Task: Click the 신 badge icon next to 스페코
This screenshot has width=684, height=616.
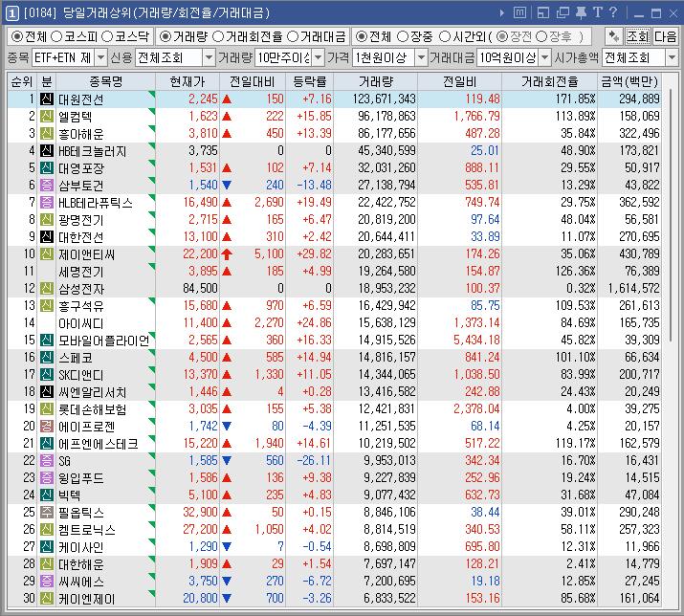Action: 47,357
